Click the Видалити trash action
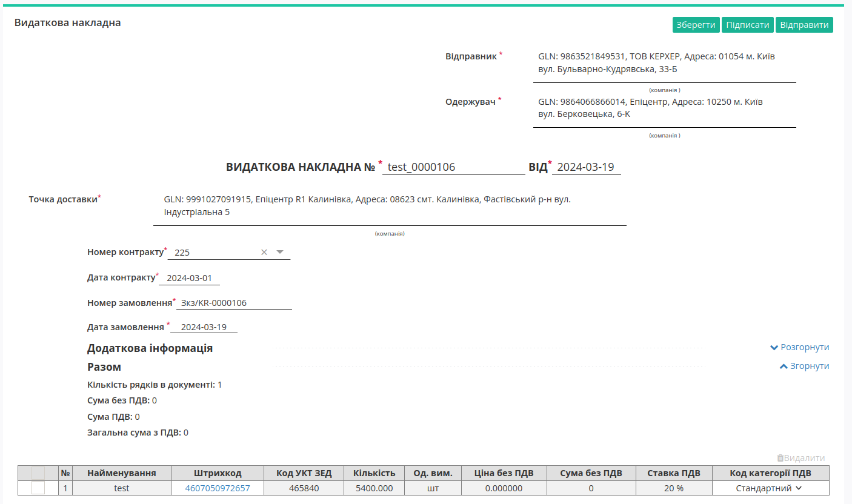This screenshot has height=504, width=852. (x=800, y=458)
